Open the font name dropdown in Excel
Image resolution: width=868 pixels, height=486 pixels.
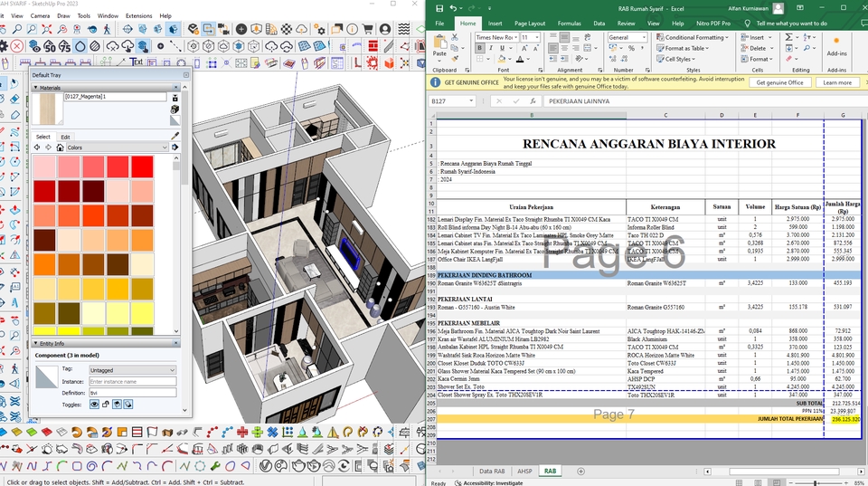pyautogui.click(x=516, y=37)
